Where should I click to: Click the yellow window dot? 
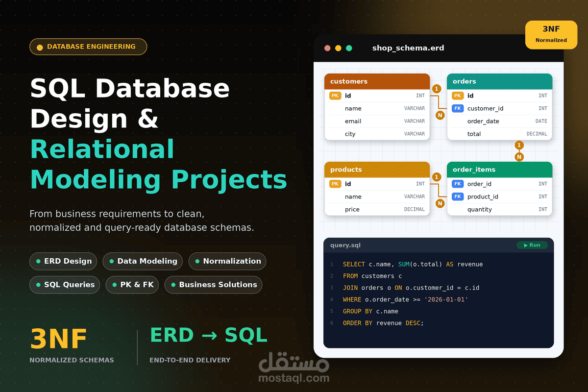338,48
